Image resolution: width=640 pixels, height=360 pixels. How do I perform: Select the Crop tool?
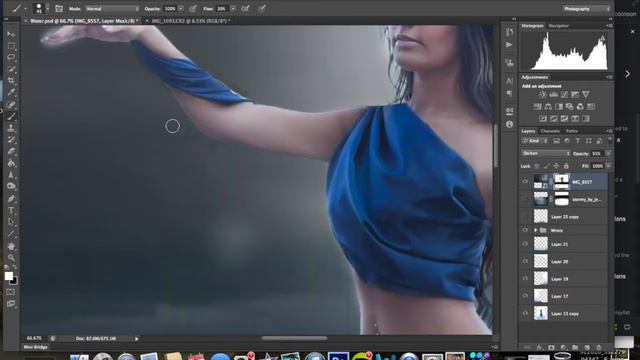(11, 80)
